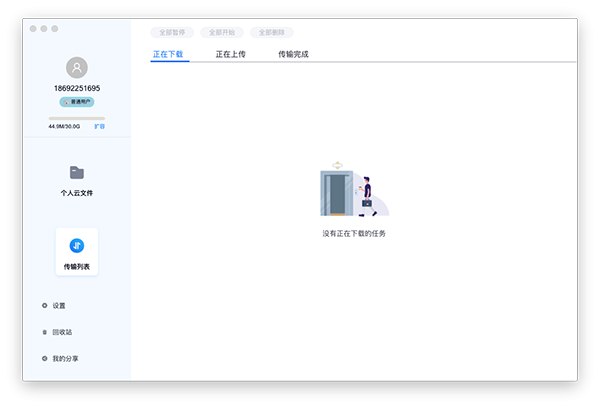Switch to the 正在下载 tab

[168, 54]
